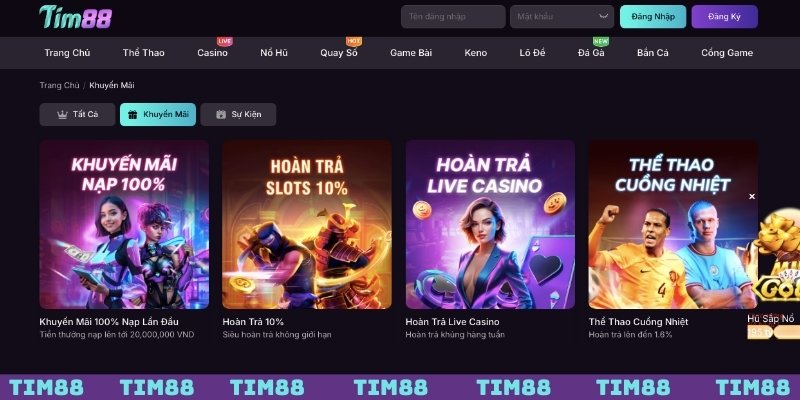800x400 pixels.
Task: Open the Thể Thao menu
Action: [143, 53]
